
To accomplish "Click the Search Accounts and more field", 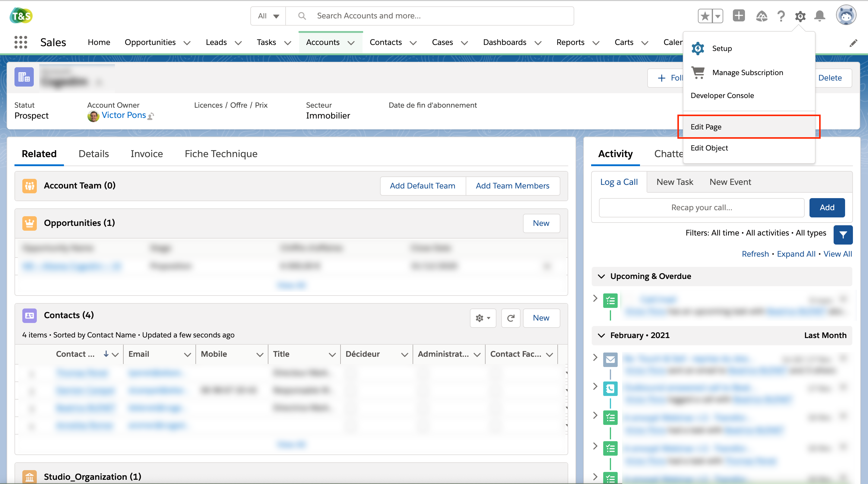I will 429,16.
